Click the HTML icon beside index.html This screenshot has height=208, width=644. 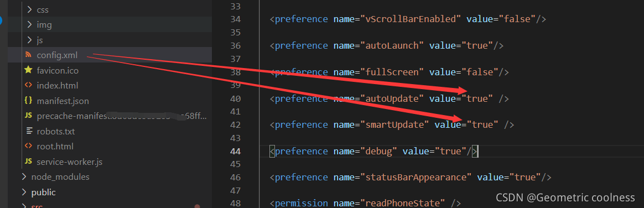point(28,86)
